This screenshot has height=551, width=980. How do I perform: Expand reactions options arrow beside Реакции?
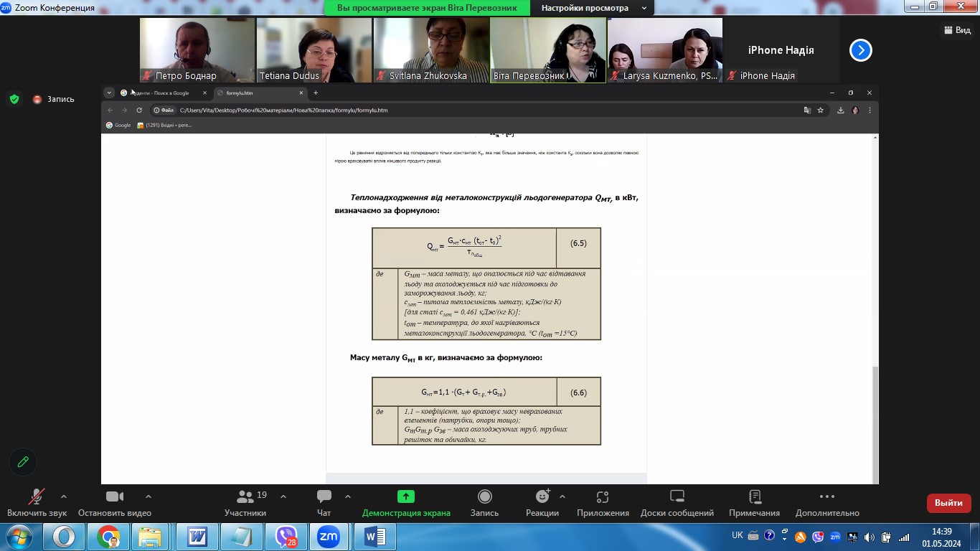(x=562, y=496)
